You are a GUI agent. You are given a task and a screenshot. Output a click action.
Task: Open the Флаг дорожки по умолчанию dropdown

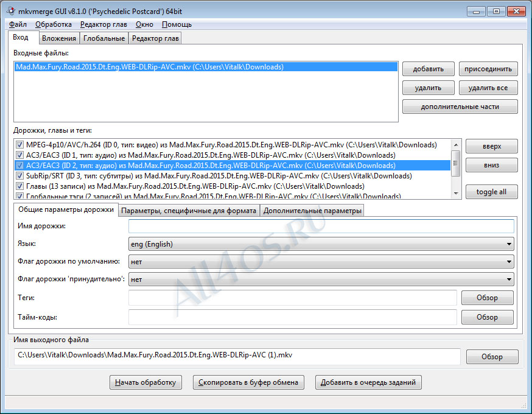click(x=321, y=262)
